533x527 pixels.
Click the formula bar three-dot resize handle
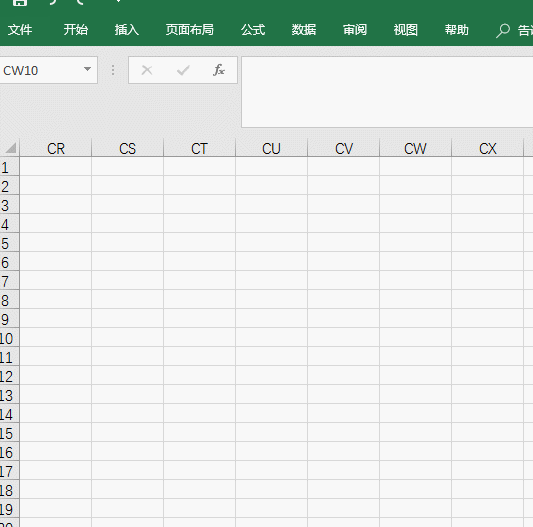[x=113, y=70]
